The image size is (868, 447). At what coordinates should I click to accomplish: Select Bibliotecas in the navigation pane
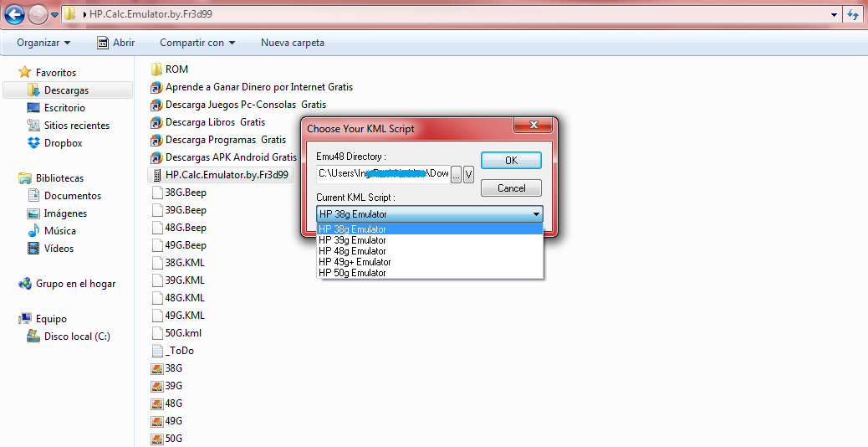point(59,178)
